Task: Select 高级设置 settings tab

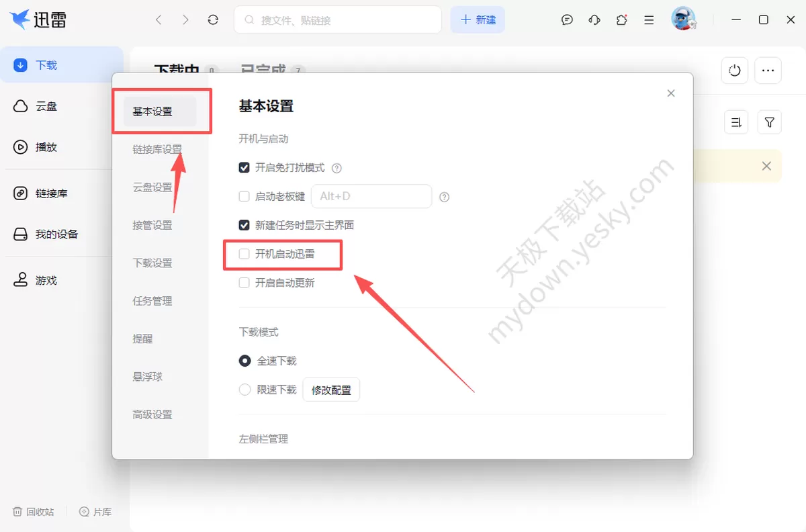Action: click(x=152, y=415)
